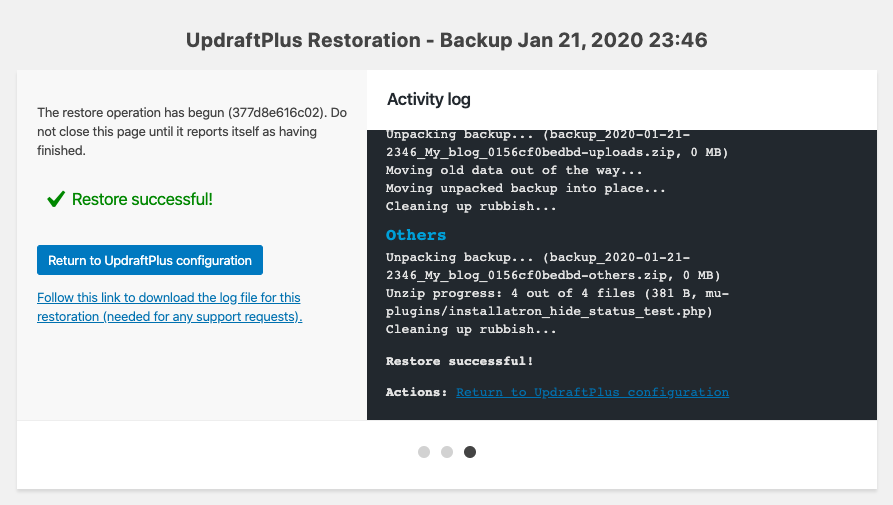Click the green Restore successful! text
The image size is (893, 505).
point(142,199)
